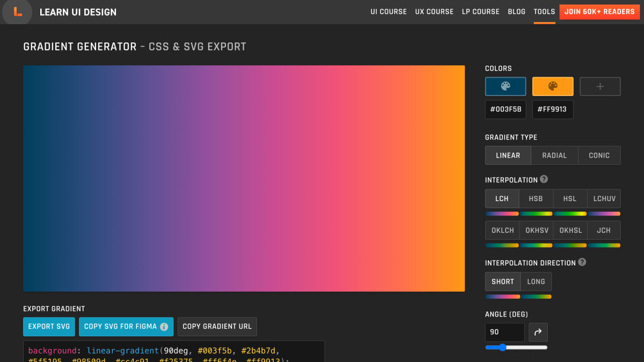This screenshot has width=644, height=362.
Task: Set interpolation direction to LONG
Action: 536,282
